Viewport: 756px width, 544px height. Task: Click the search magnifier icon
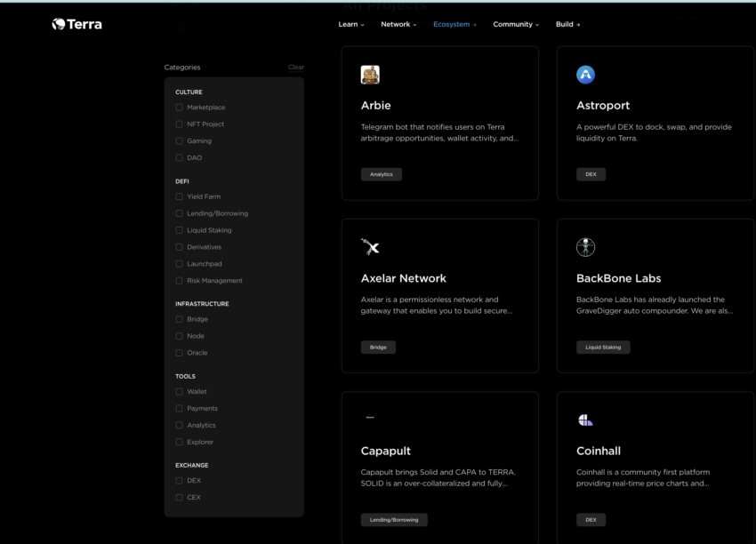181,28
